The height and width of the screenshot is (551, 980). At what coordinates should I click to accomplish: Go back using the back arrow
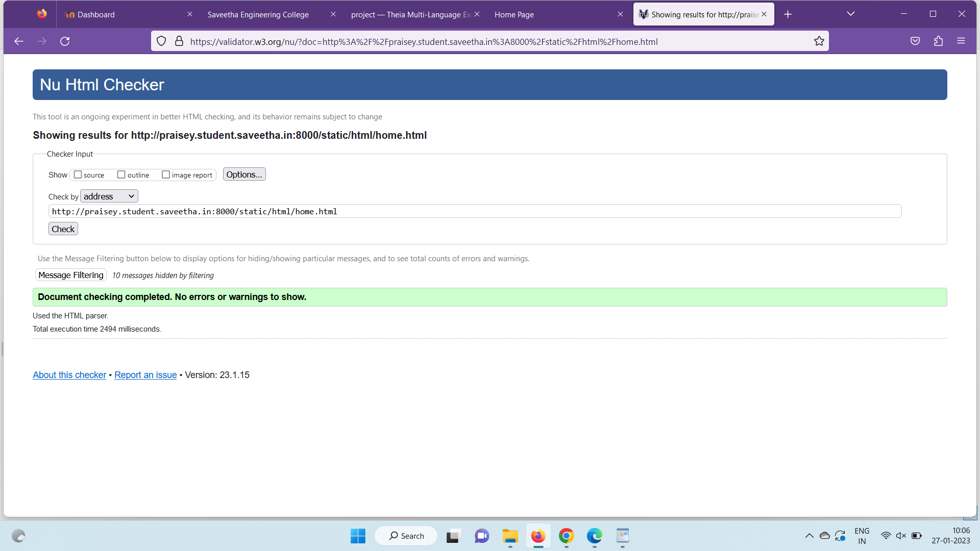(19, 41)
